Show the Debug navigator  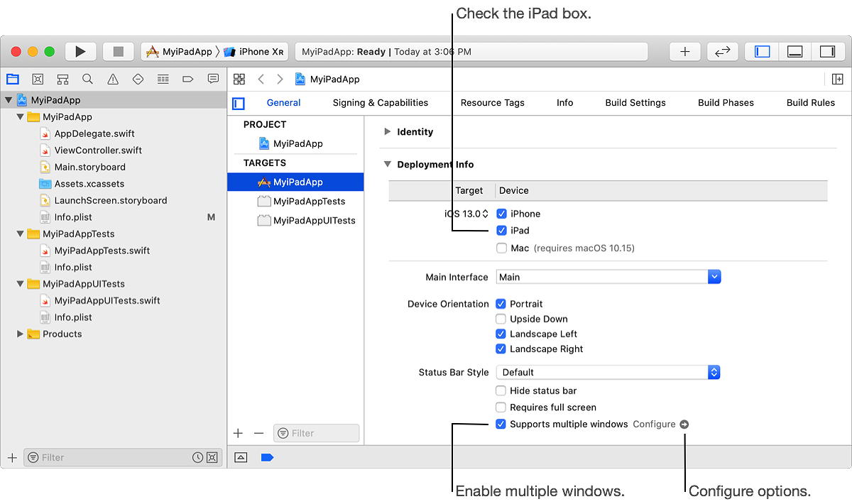163,79
